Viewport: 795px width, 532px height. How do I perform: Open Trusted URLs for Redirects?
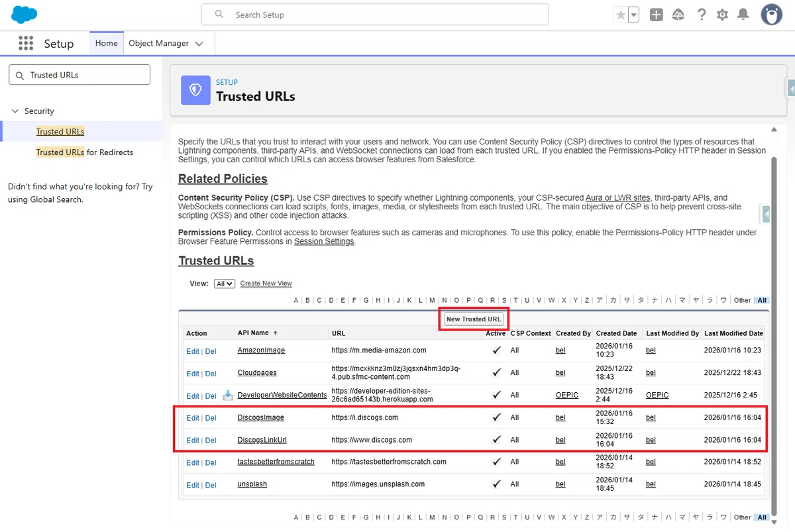pyautogui.click(x=85, y=152)
